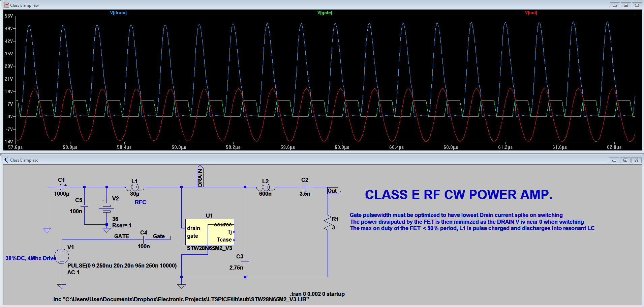The width and height of the screenshot is (644, 307).
Task: Maximize the Class E amp.raw window
Action: tap(626, 5)
